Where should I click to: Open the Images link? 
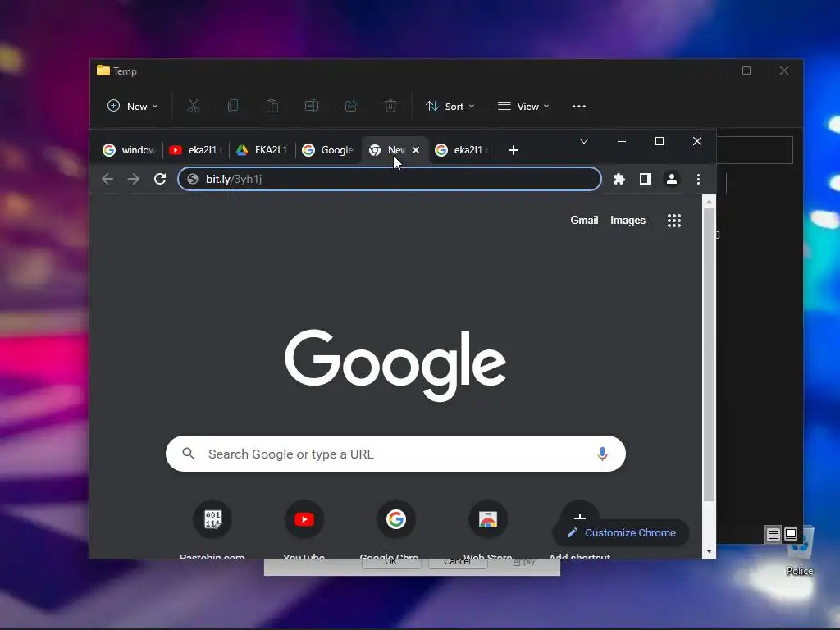tap(628, 220)
